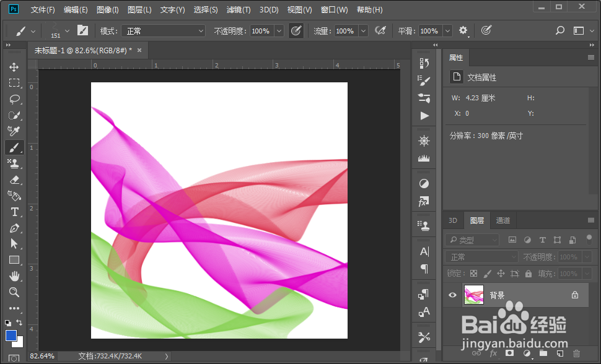
Task: Hide the 背景 layer visibility
Action: tap(452, 295)
